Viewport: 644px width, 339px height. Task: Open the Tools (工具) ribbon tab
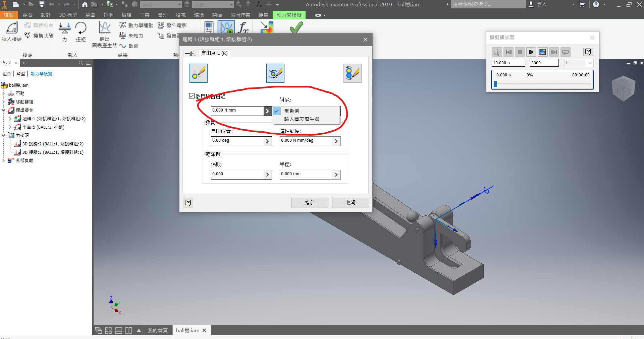(145, 15)
